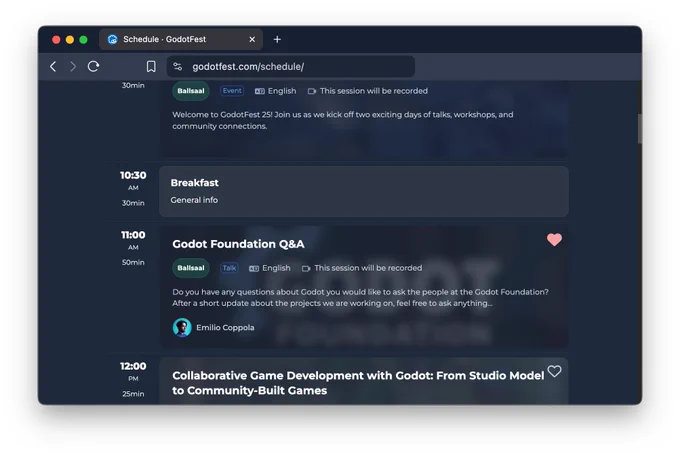This screenshot has width=680, height=455.
Task: Unfavorite the Godot Foundation Q&A session
Action: (554, 239)
